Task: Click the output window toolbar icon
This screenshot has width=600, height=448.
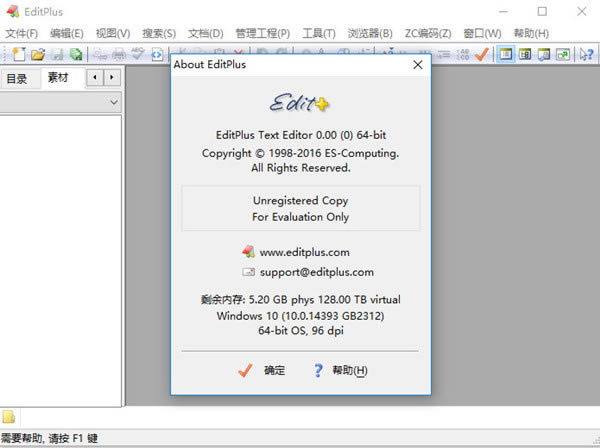Action: tap(544, 54)
